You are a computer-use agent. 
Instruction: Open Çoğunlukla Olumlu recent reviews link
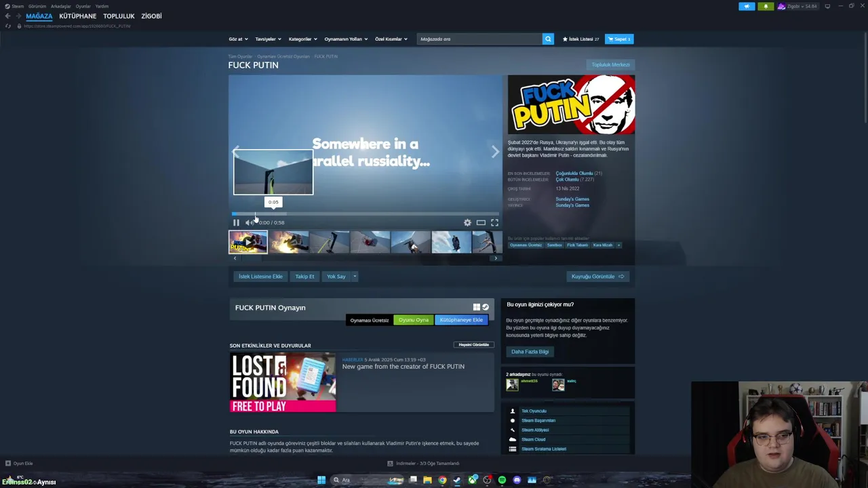(574, 174)
